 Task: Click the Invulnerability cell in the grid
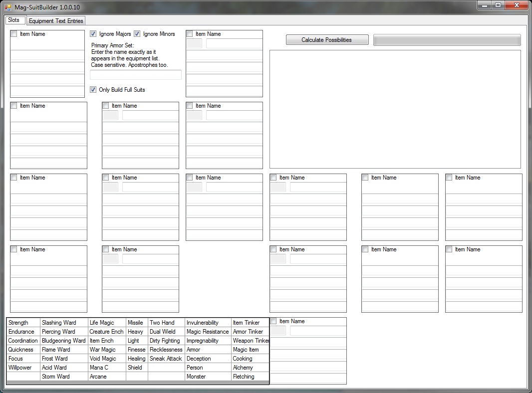[208, 323]
